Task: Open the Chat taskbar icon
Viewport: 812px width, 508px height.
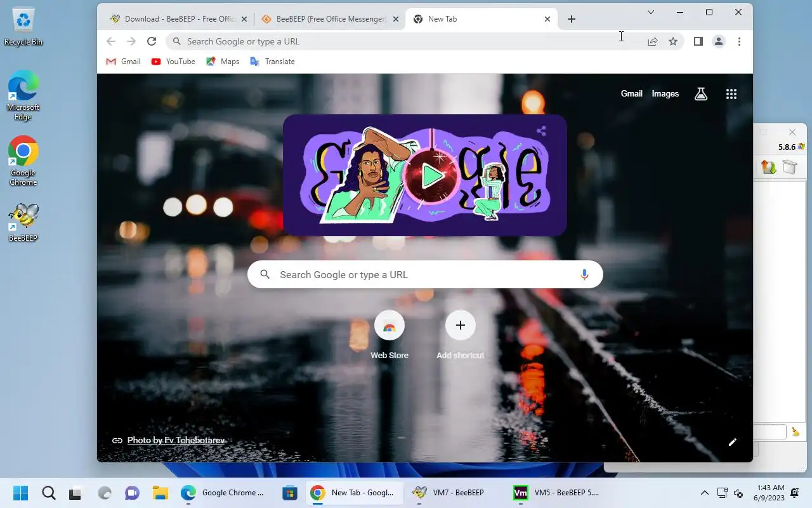Action: (x=132, y=493)
